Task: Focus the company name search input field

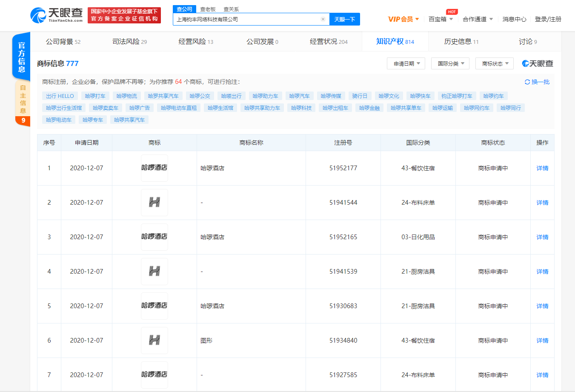Action: tap(247, 19)
